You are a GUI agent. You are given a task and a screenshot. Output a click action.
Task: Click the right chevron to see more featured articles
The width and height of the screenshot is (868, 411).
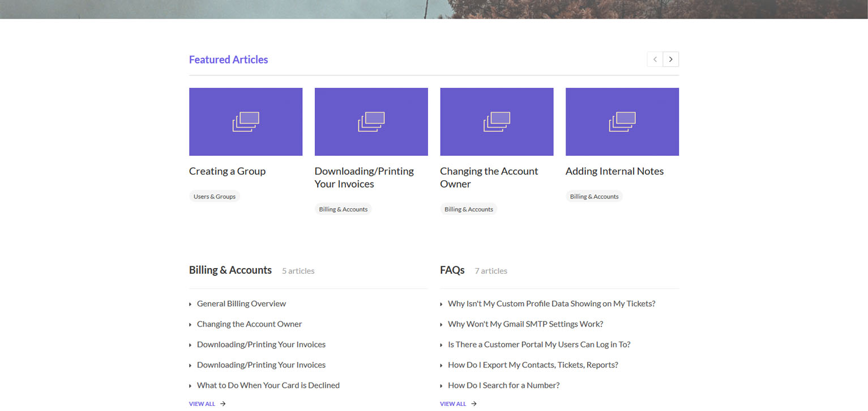[x=670, y=59]
